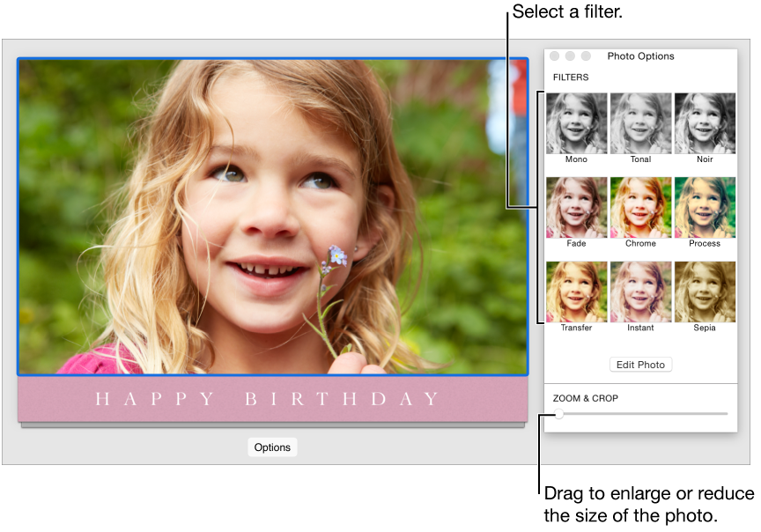The image size is (761, 532).
Task: Select the Transfer filter thumbnail
Action: click(x=576, y=292)
